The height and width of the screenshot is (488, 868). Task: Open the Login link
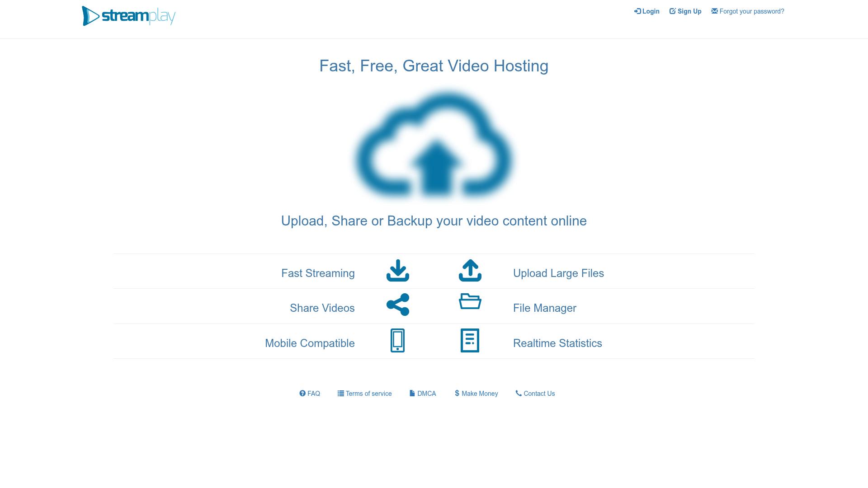[x=647, y=11]
